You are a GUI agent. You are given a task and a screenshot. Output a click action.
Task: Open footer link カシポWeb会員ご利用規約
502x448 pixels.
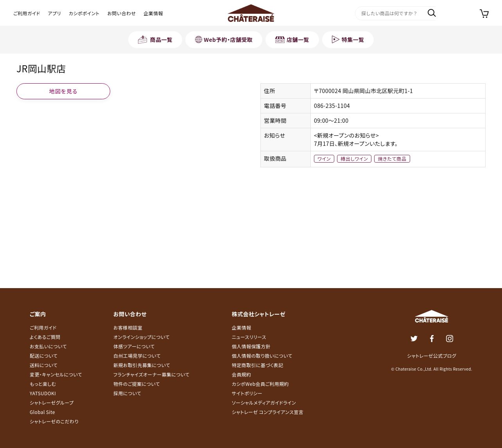tap(260, 384)
